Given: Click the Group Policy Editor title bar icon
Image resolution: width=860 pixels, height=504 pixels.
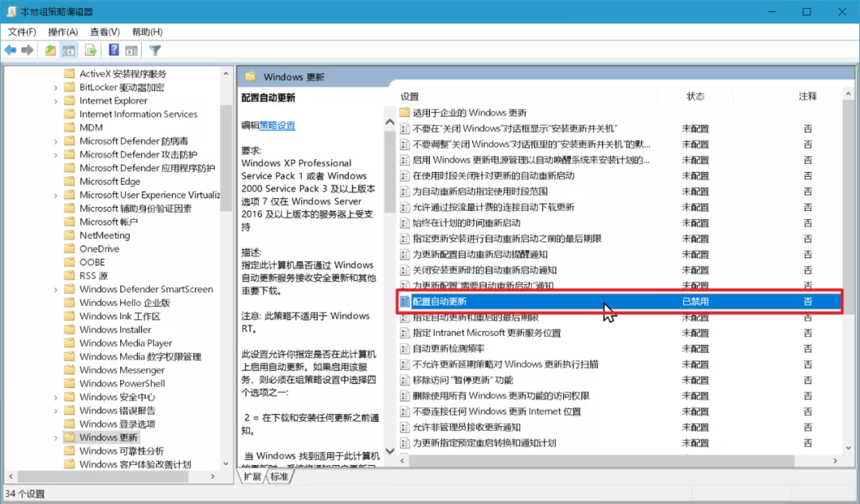Looking at the screenshot, I should [11, 11].
